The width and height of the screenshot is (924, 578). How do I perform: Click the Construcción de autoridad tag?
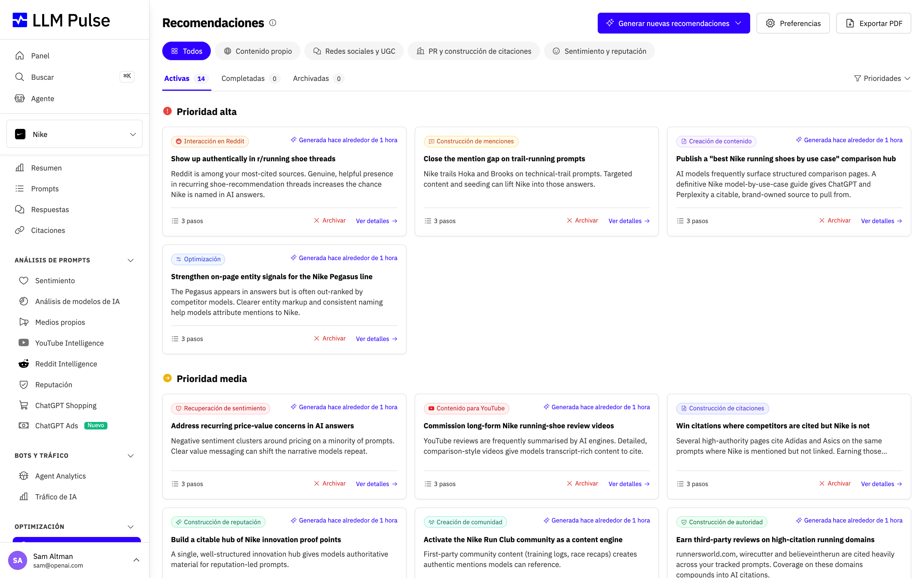(721, 522)
